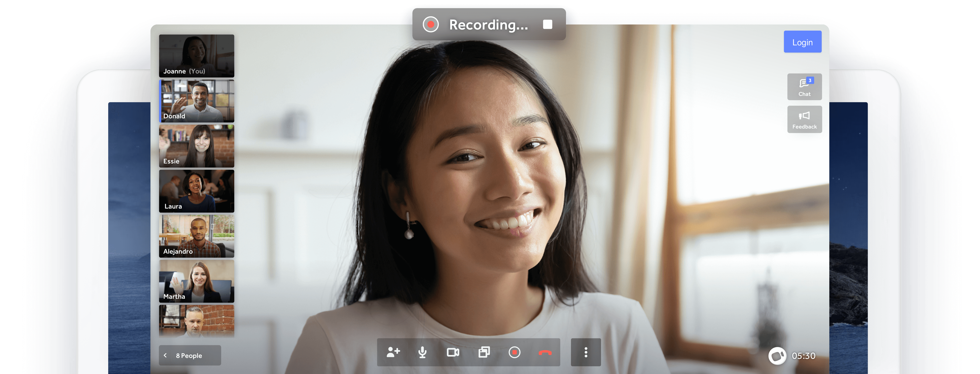Hang up with the red phone icon

pyautogui.click(x=545, y=353)
